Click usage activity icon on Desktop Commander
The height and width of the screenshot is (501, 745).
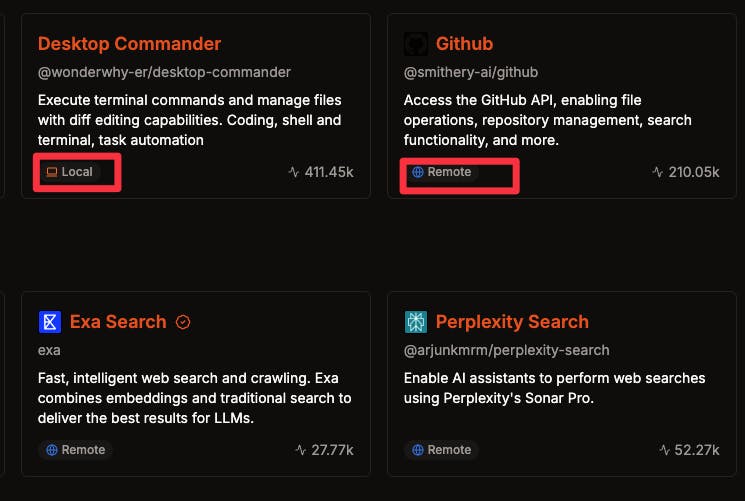294,172
